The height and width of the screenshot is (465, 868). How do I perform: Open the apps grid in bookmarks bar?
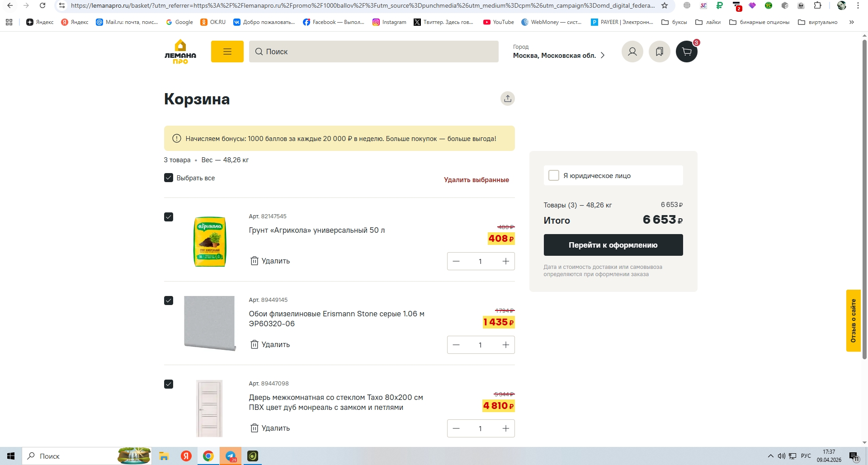coord(9,22)
